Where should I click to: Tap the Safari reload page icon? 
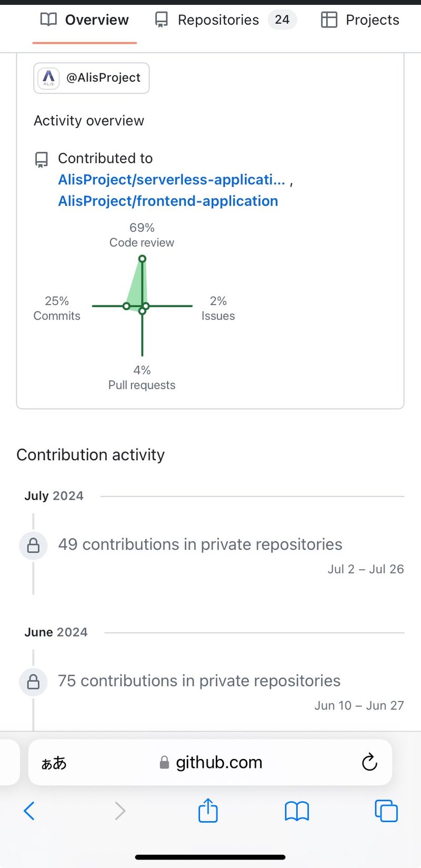tap(369, 762)
